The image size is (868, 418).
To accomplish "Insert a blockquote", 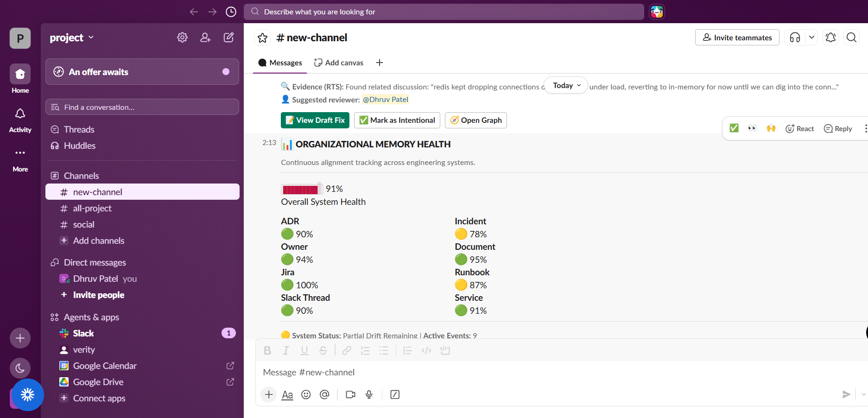I will click(408, 350).
